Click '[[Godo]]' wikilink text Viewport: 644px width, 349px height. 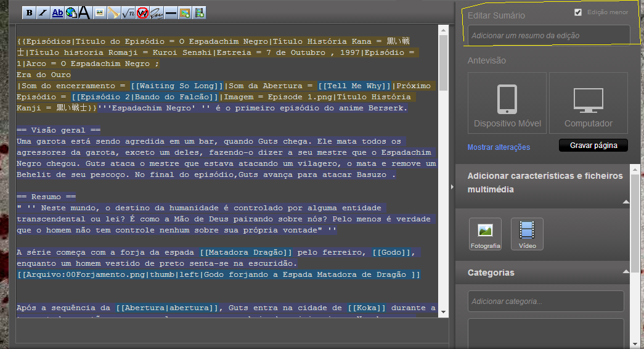(391, 252)
